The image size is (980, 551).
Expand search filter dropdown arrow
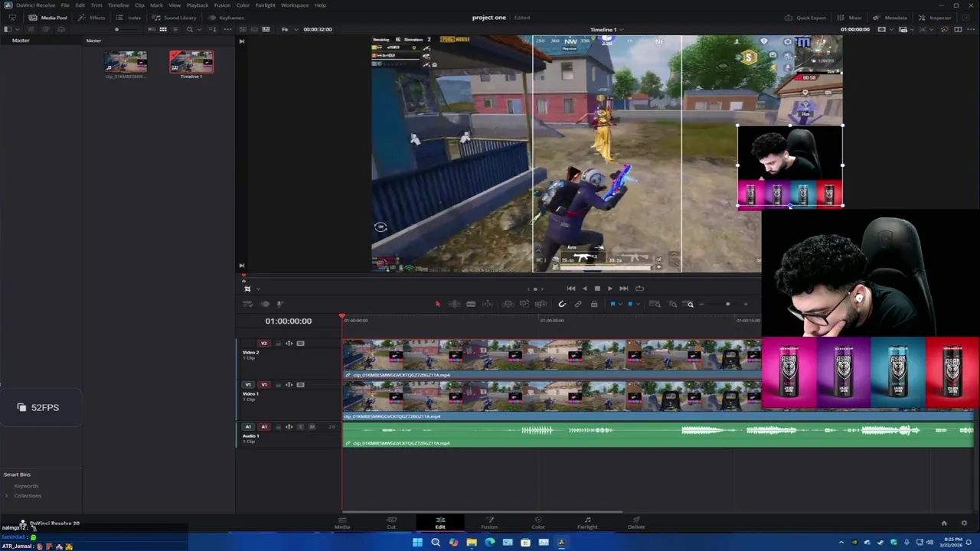coord(199,29)
